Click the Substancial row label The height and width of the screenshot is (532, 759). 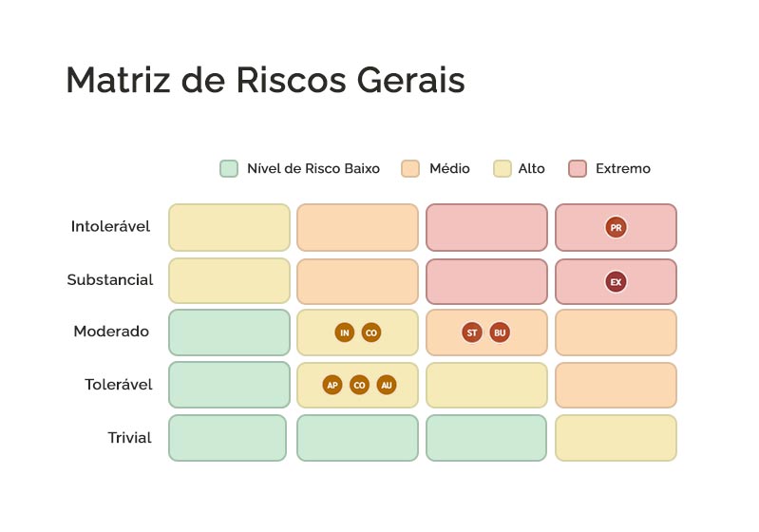point(110,280)
